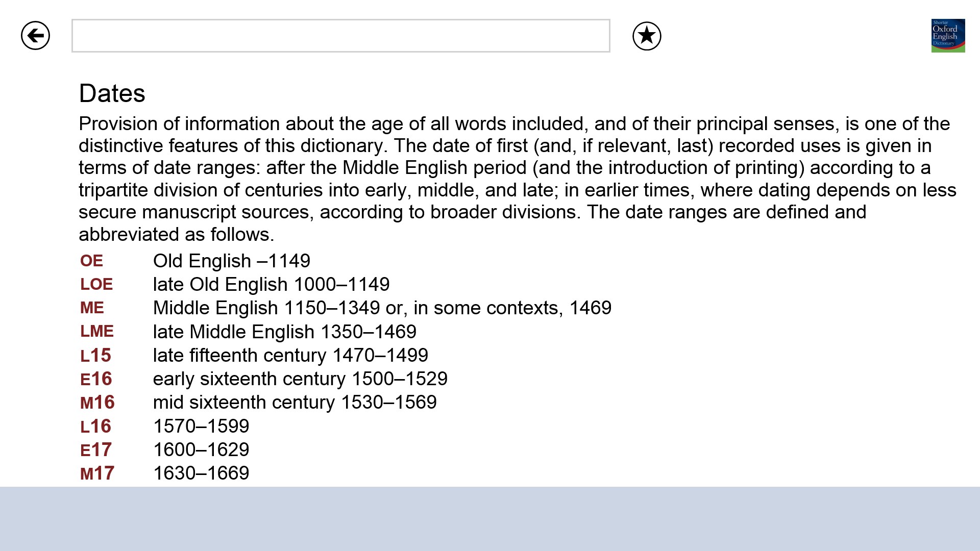This screenshot has height=551, width=980.
Task: Focus the dictionary search box
Action: (x=340, y=36)
